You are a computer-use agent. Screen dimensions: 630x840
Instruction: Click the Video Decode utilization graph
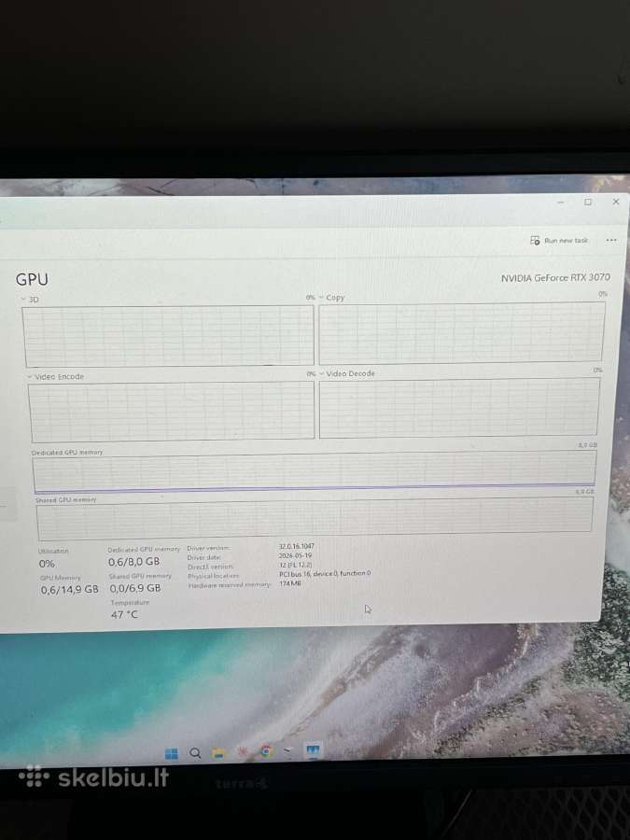[x=459, y=408]
